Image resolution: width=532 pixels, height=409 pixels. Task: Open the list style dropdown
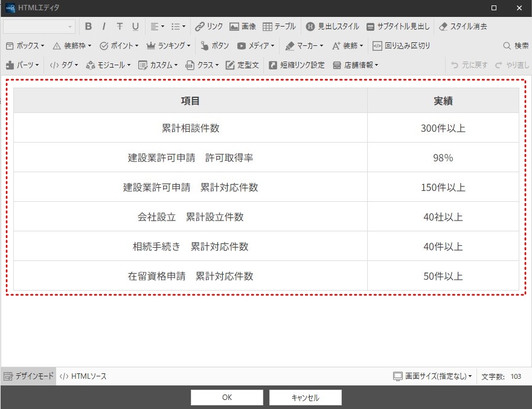tap(178, 27)
